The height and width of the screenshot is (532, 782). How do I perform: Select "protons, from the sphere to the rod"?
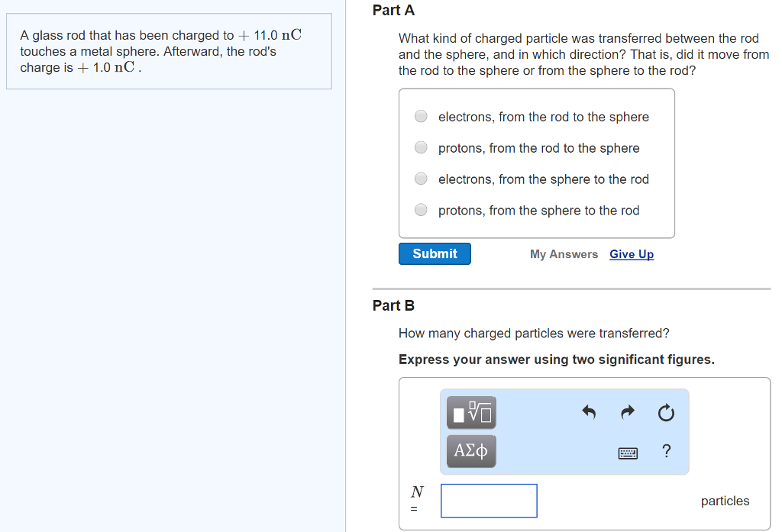coord(421,211)
